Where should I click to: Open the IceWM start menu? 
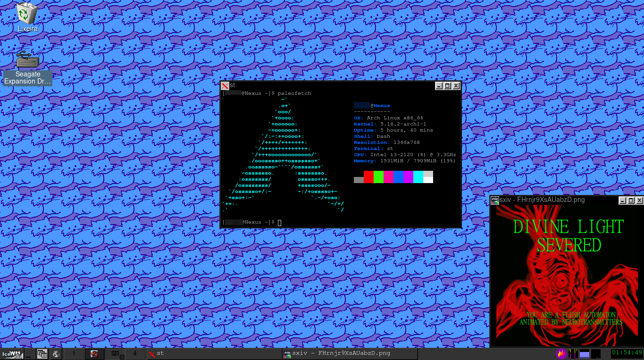12,354
